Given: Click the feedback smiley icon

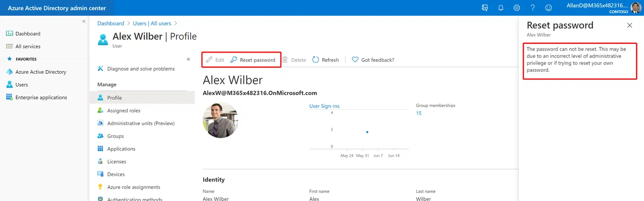Looking at the screenshot, I should point(548,8).
